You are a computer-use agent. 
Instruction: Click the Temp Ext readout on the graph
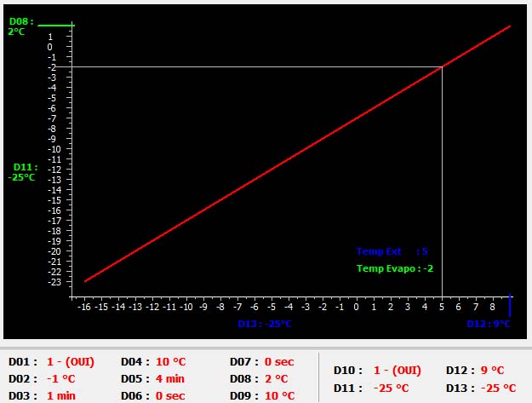tap(392, 251)
